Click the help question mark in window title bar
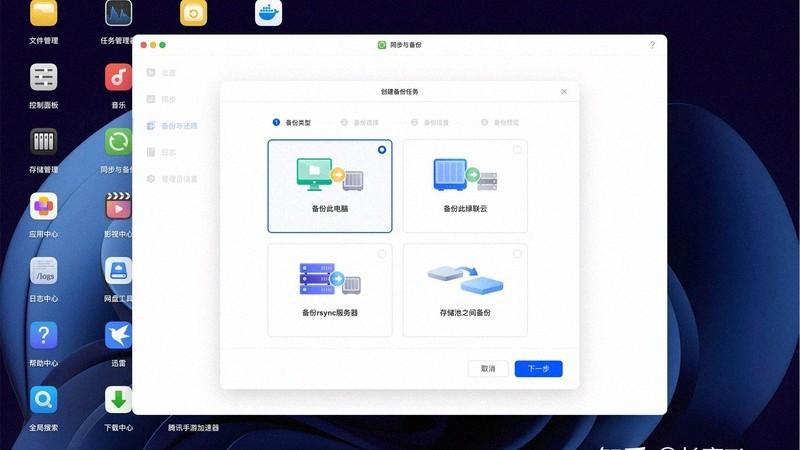 pyautogui.click(x=653, y=45)
